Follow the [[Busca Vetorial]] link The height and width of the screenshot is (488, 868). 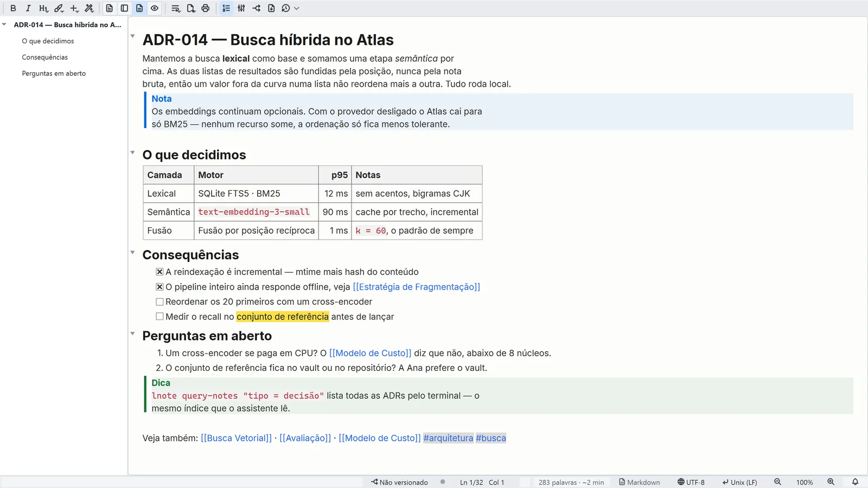click(237, 438)
